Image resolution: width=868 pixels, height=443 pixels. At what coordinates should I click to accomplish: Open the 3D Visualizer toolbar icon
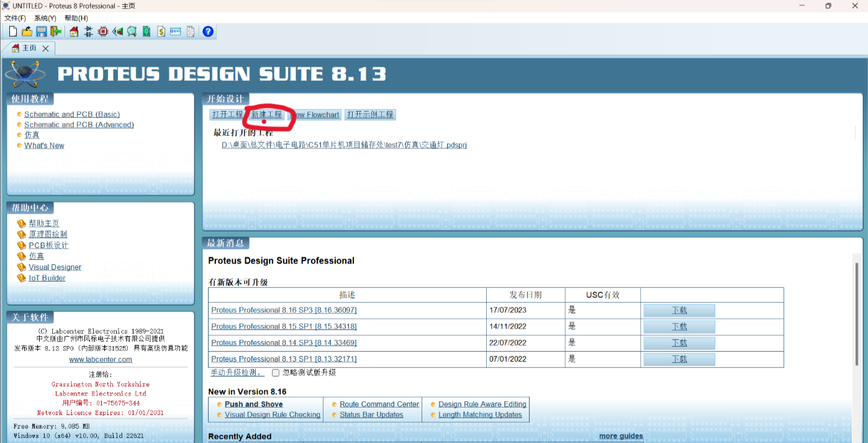[117, 32]
